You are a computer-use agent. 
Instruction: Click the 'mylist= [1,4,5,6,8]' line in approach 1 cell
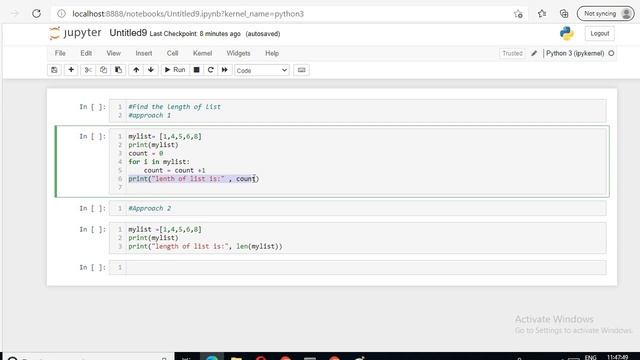[165, 136]
